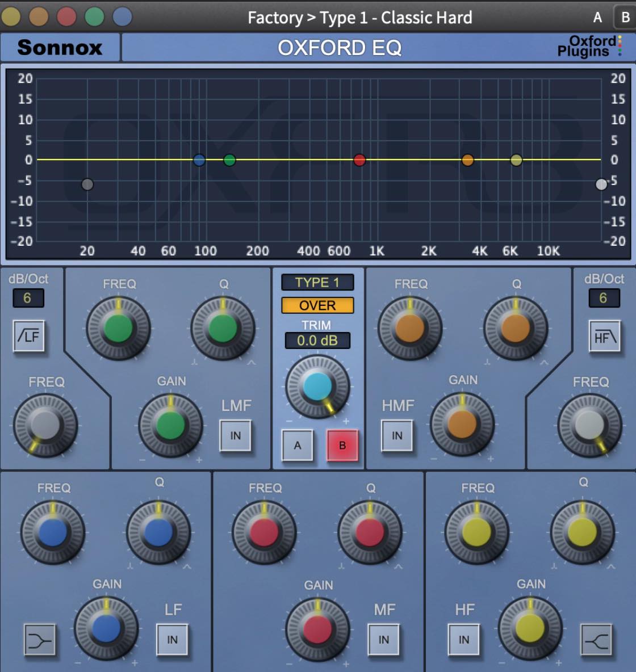Click the orange HMF GAIN knob
The image size is (636, 672).
[462, 425]
